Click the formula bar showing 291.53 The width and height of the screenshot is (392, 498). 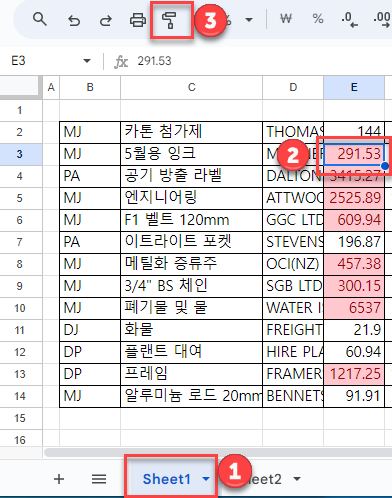(x=154, y=61)
